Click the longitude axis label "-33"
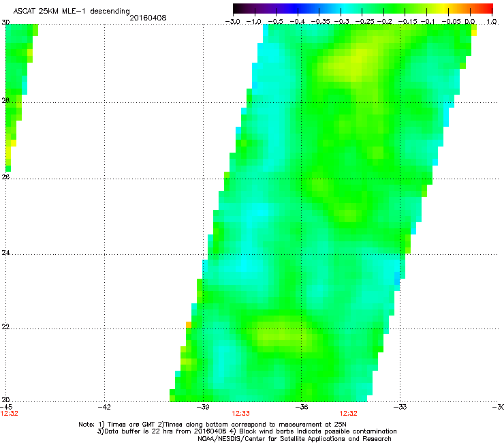 400,407
